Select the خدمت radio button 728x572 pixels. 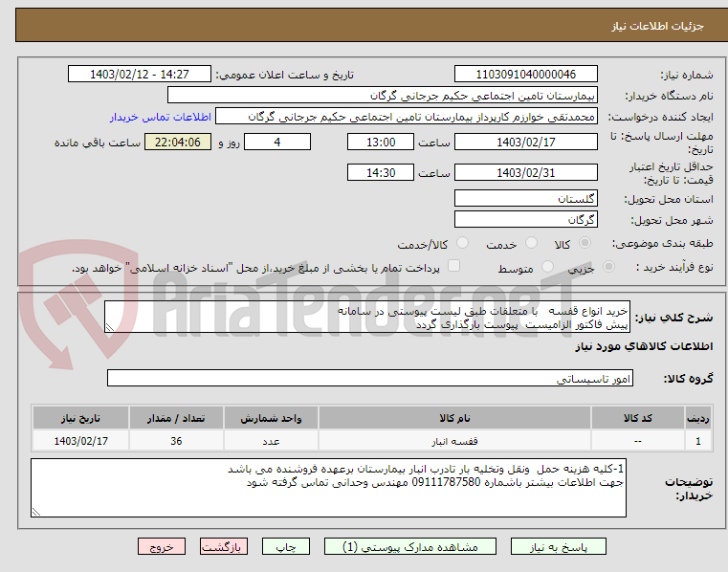tap(531, 242)
